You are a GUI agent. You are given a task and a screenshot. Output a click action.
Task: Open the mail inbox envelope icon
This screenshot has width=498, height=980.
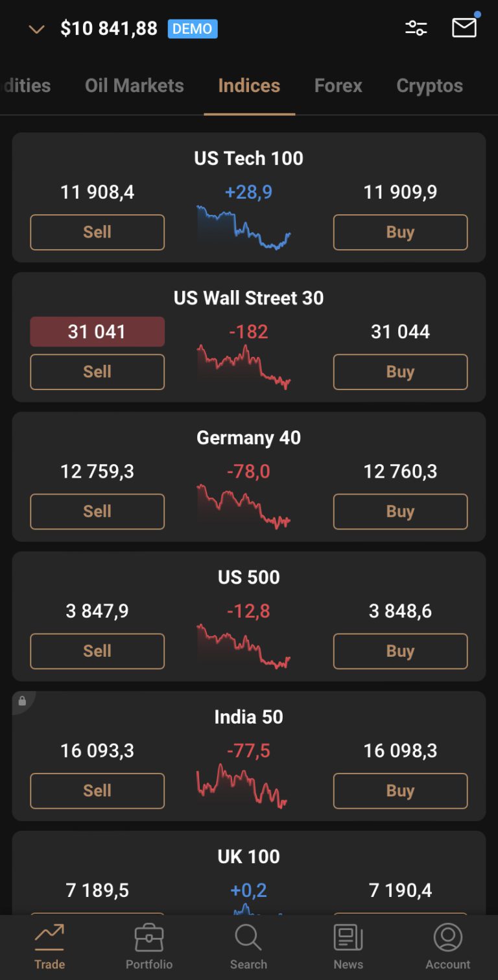[464, 28]
